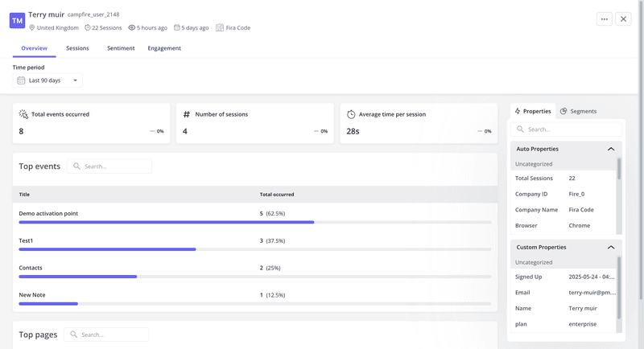Click the Total events occurred icon
The width and height of the screenshot is (644, 349).
24,115
